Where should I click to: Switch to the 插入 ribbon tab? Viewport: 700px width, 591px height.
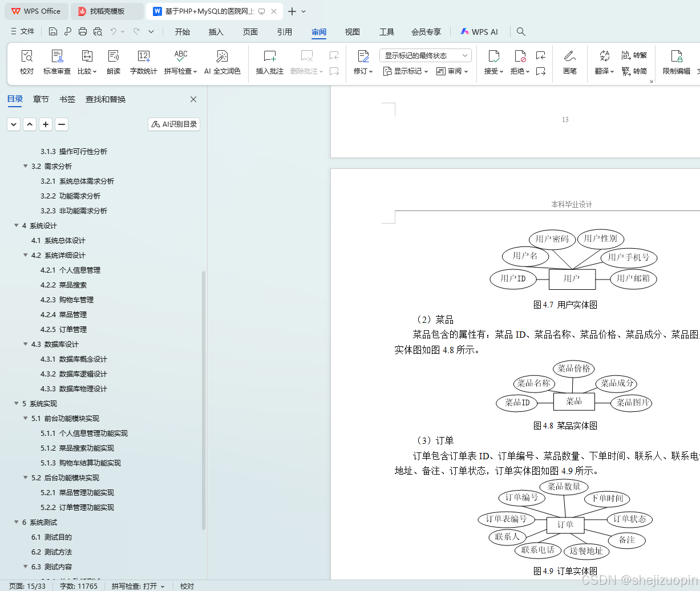click(x=216, y=32)
